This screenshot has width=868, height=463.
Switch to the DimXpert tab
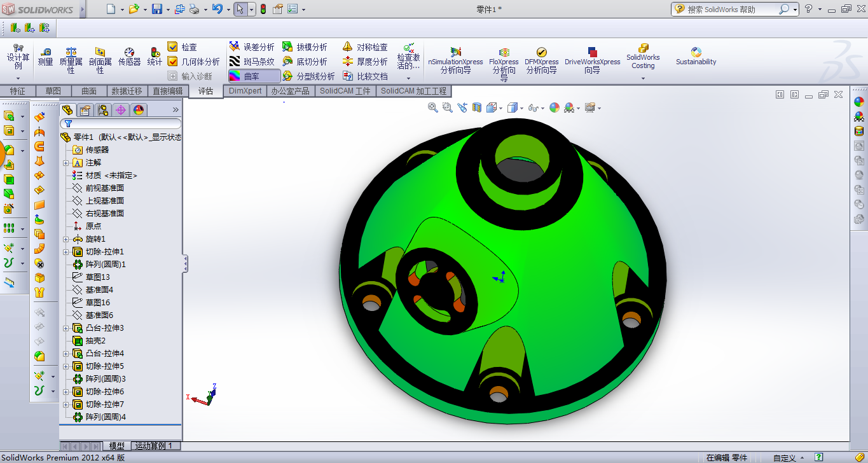point(245,91)
